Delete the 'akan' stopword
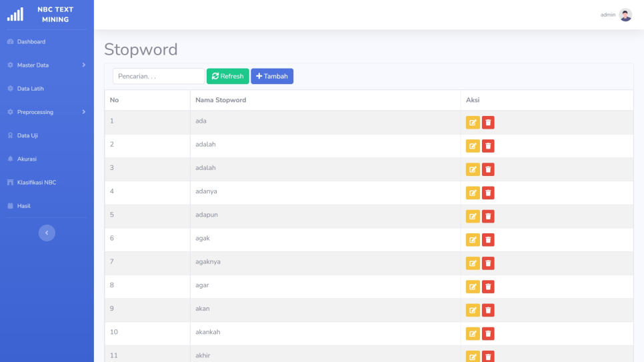644x362 pixels. coord(488,310)
